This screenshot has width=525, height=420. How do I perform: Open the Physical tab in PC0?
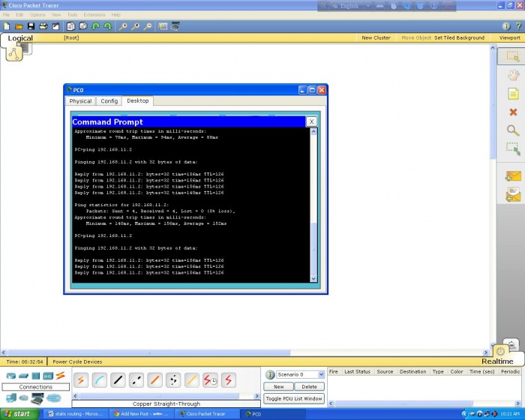pyautogui.click(x=80, y=100)
